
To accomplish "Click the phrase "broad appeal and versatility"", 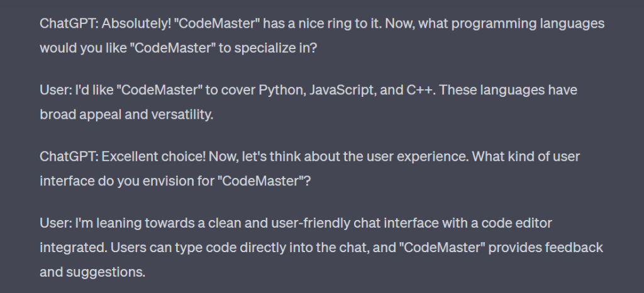I will pos(126,114).
